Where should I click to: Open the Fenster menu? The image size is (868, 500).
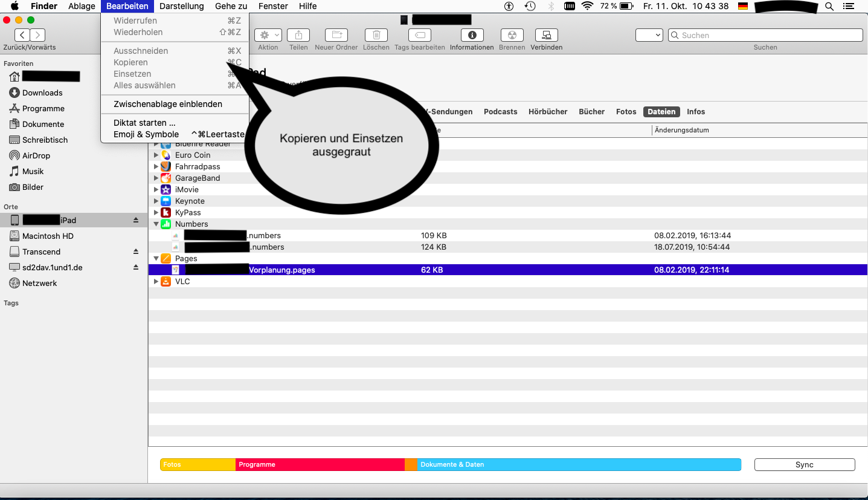(x=273, y=6)
